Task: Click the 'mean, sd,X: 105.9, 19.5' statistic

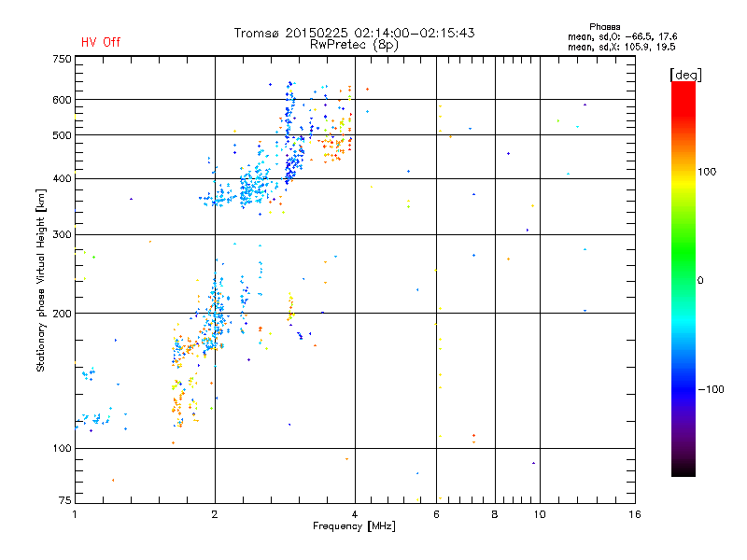Action: tap(621, 47)
